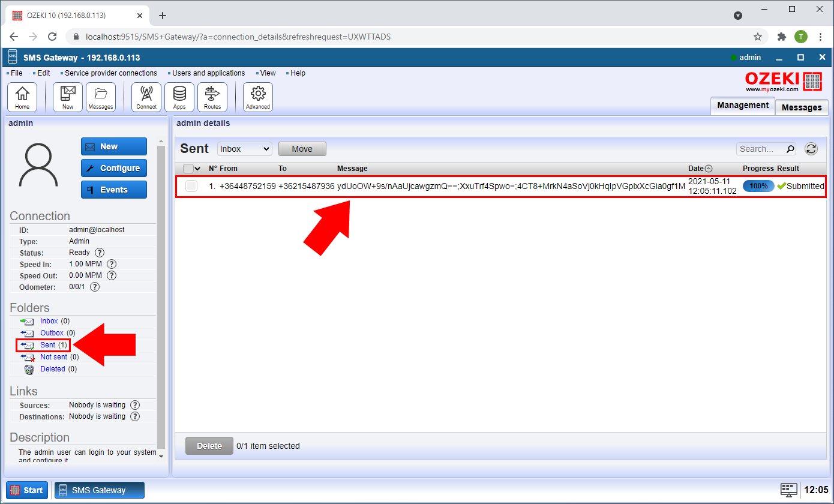Screen dimensions: 834x504
Task: Click the New message toolbar icon
Action: 68,97
